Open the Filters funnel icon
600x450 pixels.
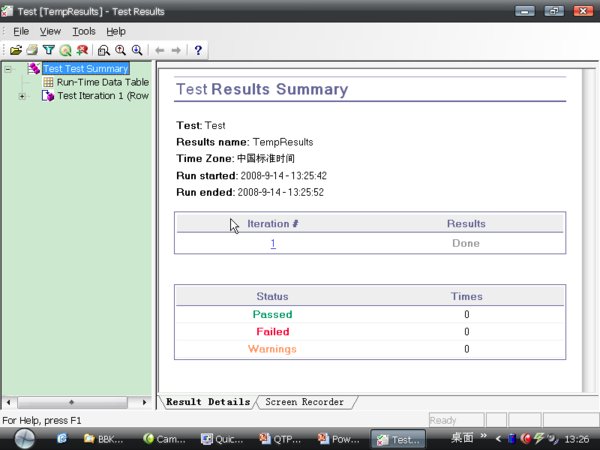[x=49, y=50]
